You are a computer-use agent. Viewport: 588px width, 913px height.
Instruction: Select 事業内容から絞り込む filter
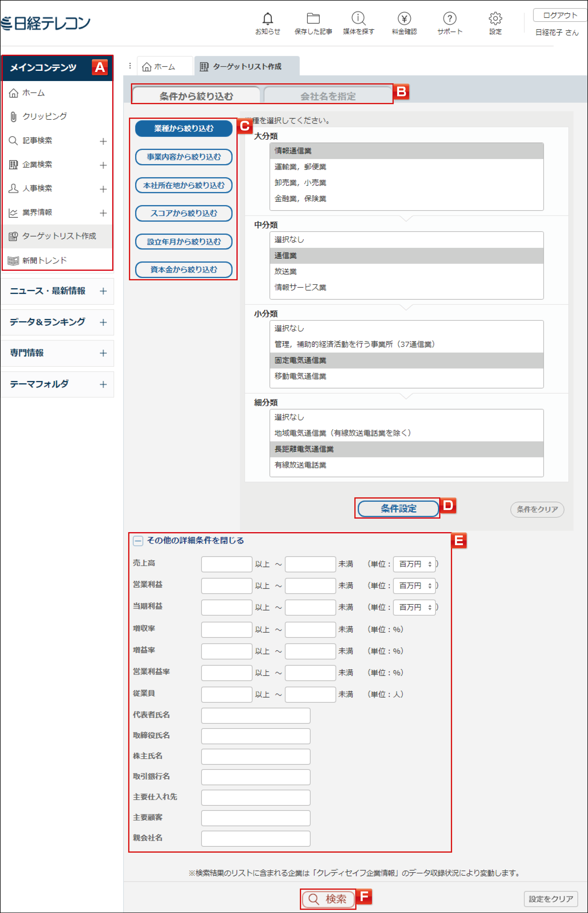pos(184,157)
